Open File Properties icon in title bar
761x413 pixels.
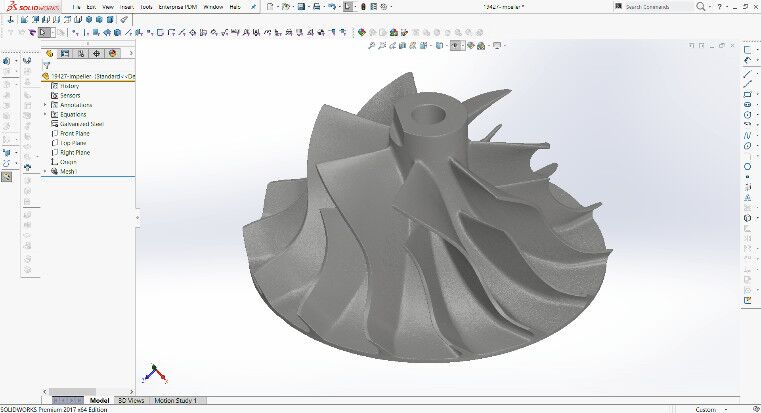[x=373, y=7]
